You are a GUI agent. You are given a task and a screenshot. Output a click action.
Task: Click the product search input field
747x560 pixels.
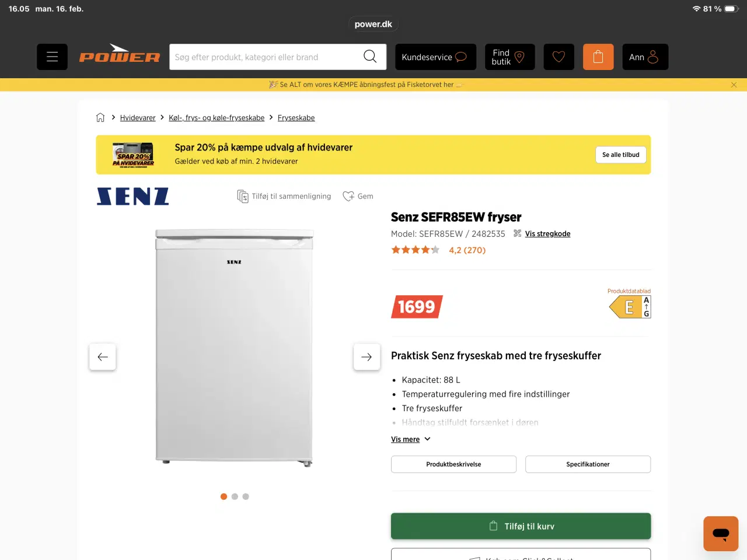click(268, 57)
